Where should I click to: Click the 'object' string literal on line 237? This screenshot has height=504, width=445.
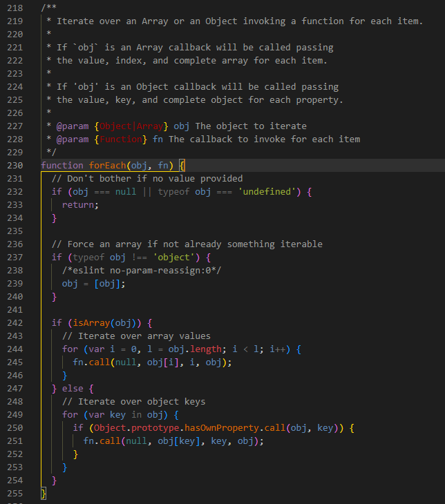tap(174, 257)
